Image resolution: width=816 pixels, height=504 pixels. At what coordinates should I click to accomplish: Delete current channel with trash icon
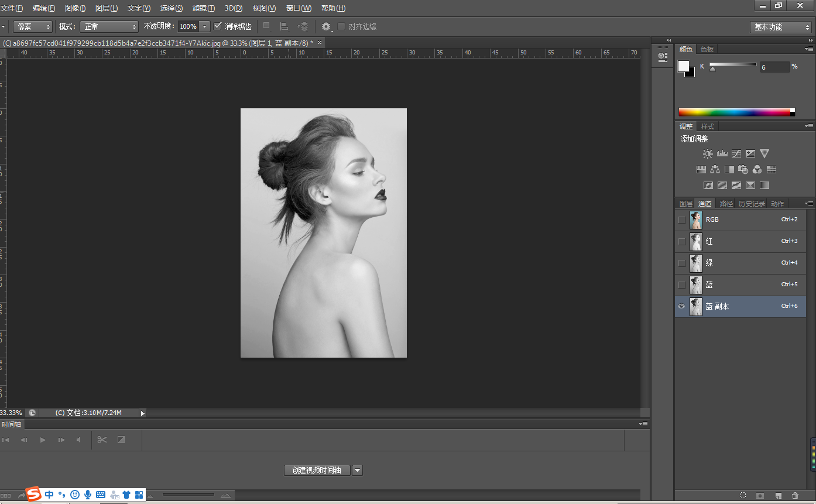point(795,495)
